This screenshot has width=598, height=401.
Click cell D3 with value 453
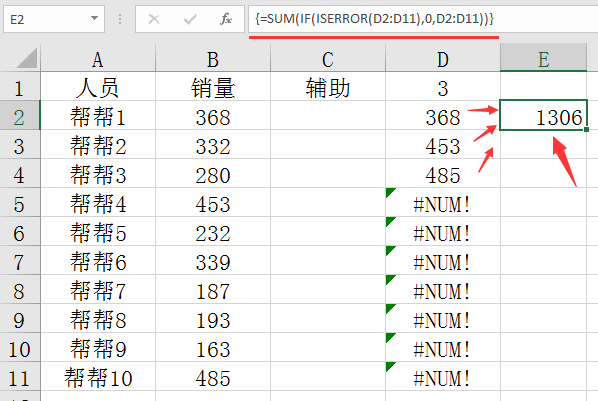tap(443, 145)
